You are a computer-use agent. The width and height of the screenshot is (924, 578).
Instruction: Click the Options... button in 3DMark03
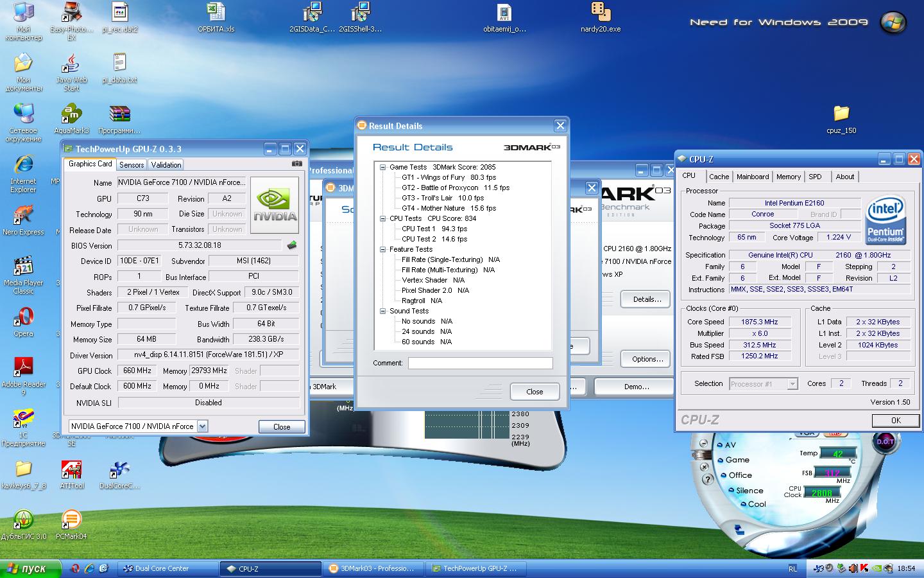point(647,359)
